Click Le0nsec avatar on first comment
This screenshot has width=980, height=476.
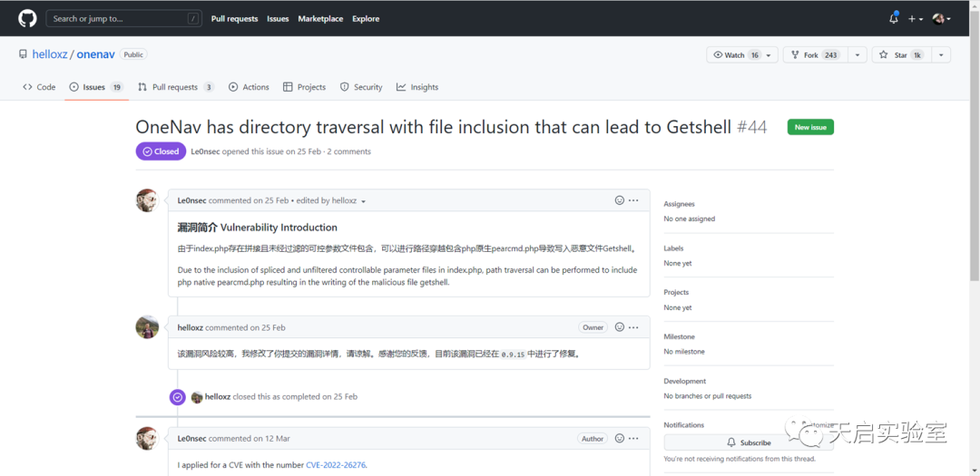(x=148, y=200)
